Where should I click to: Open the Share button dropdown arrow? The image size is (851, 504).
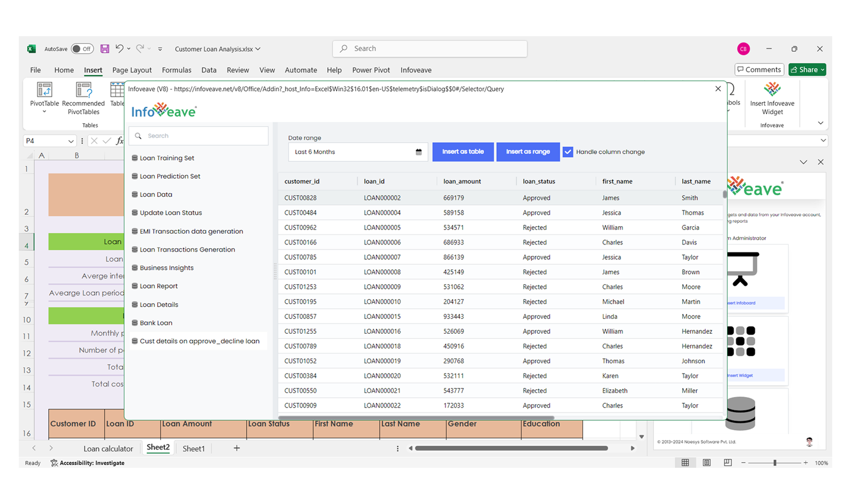click(x=823, y=70)
